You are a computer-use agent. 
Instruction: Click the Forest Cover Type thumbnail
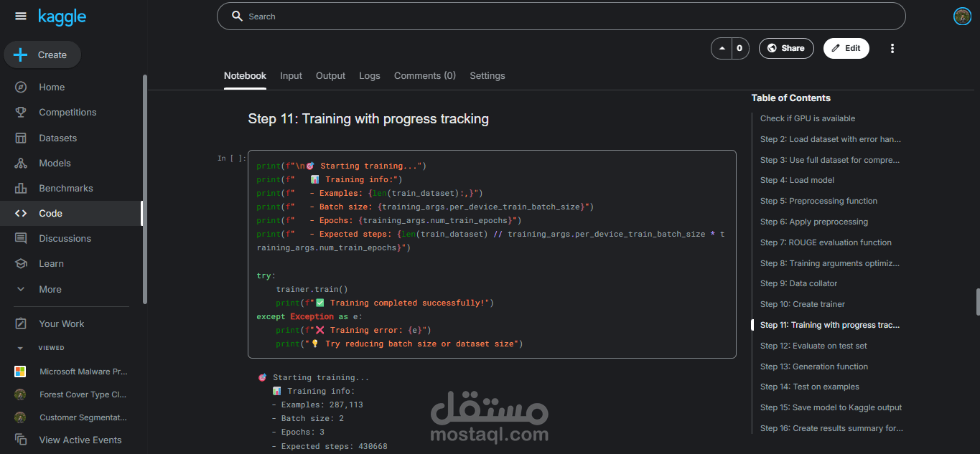(20, 394)
